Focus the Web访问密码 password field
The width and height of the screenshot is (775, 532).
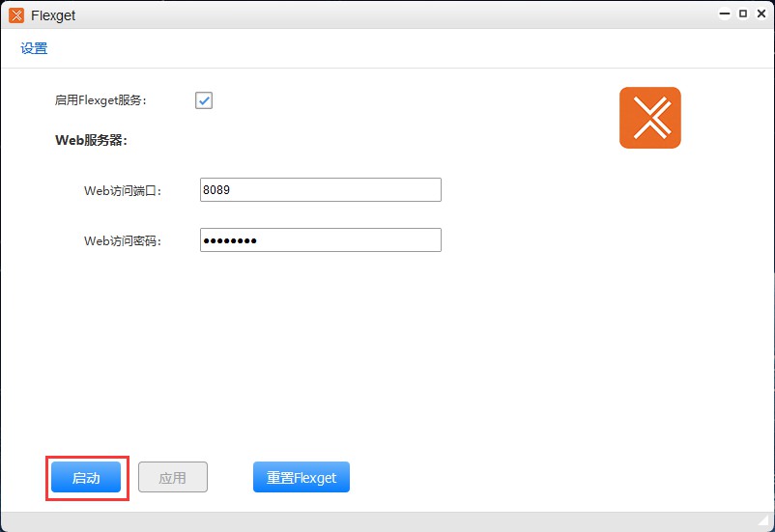point(320,240)
